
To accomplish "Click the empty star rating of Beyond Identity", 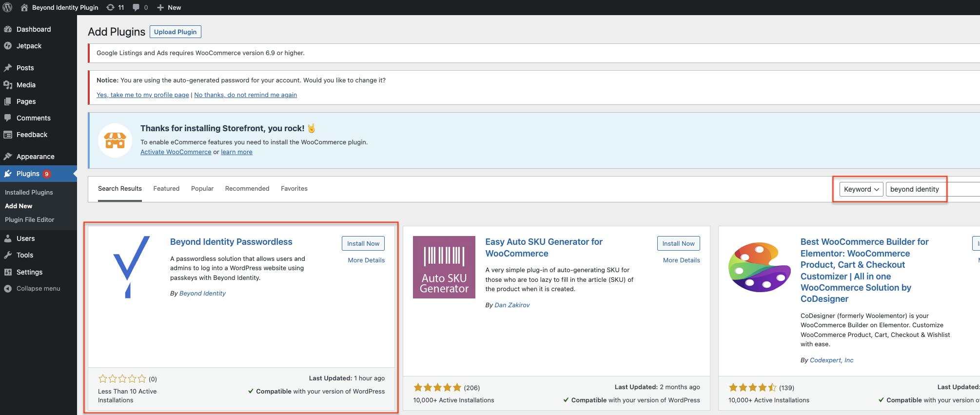I will pyautogui.click(x=122, y=379).
